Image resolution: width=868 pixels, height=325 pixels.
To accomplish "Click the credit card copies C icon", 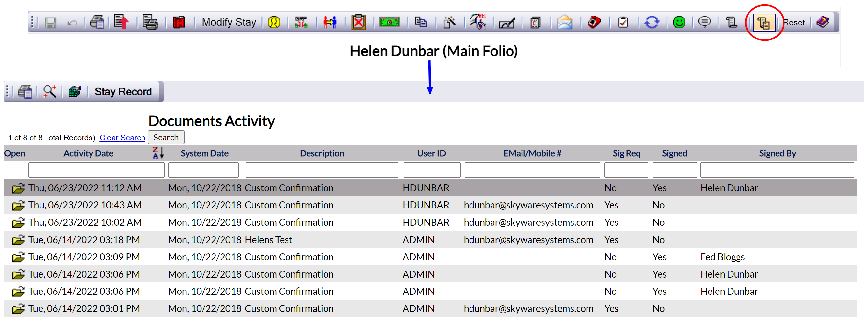I will [x=535, y=23].
